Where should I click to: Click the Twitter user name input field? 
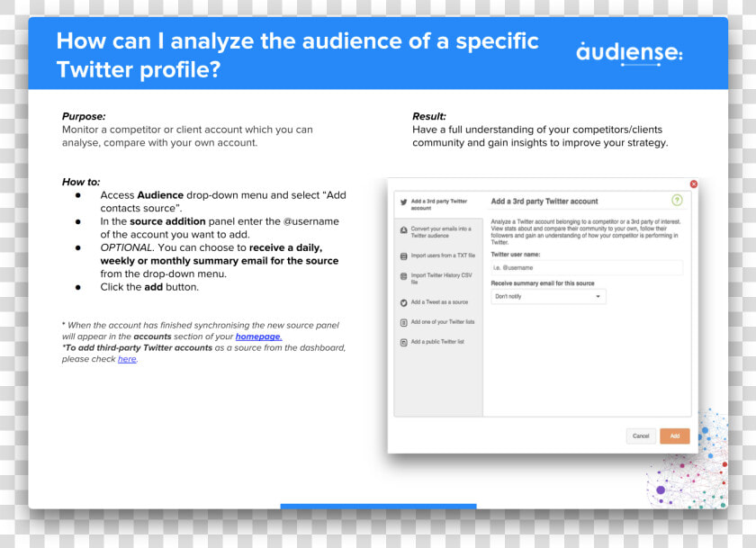[x=587, y=267]
